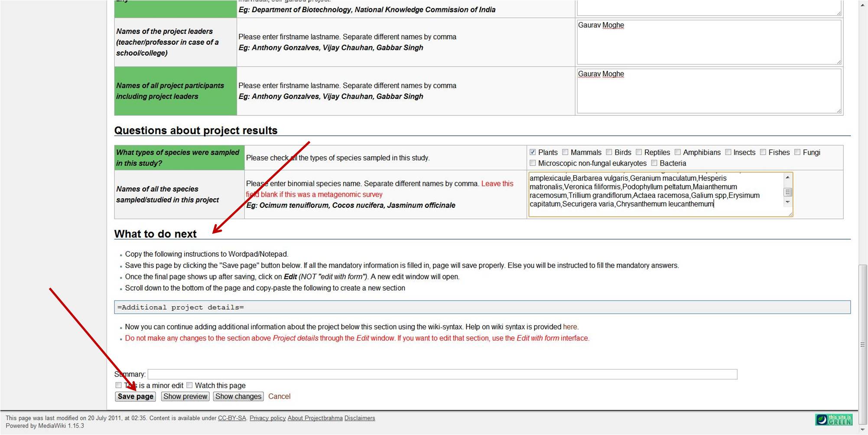Tick the Reptiles checkbox
This screenshot has width=868, height=435.
(639, 152)
